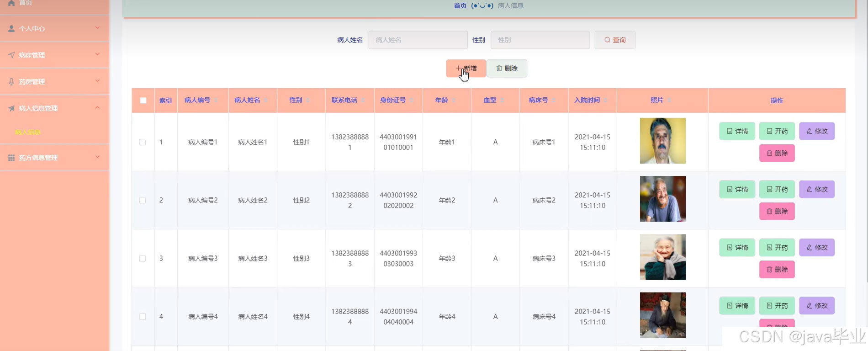Image resolution: width=868 pixels, height=351 pixels.
Task: Click the paper-plane icon beside 病床管理
Action: [x=11, y=55]
